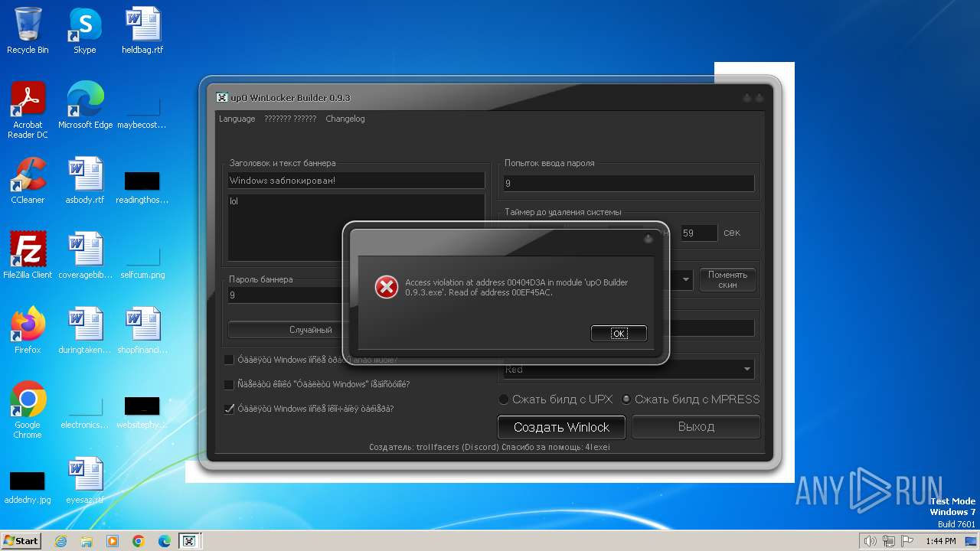Open the Recycle Bin desktop icon
Image resolution: width=980 pixels, height=551 pixels.
(28, 31)
